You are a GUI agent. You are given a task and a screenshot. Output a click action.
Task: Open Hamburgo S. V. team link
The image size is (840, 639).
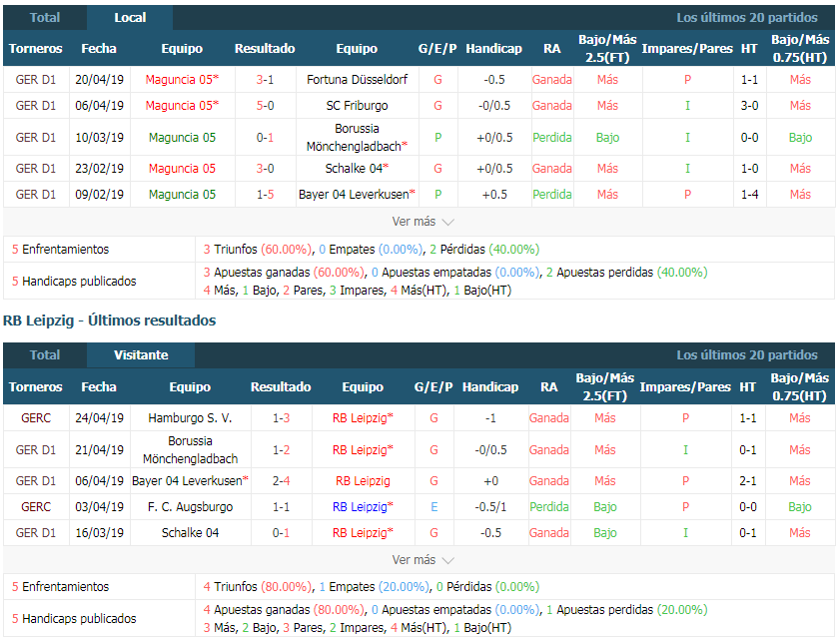(x=190, y=418)
